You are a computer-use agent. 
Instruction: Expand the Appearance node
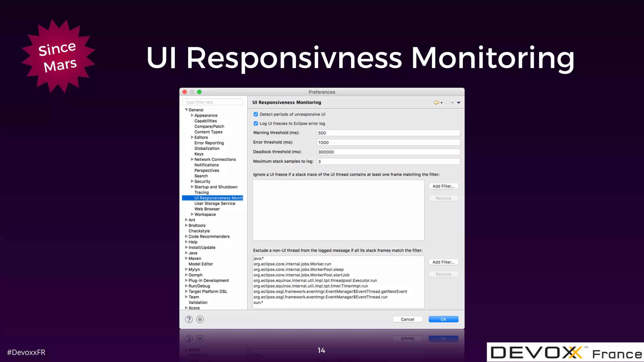pos(192,115)
